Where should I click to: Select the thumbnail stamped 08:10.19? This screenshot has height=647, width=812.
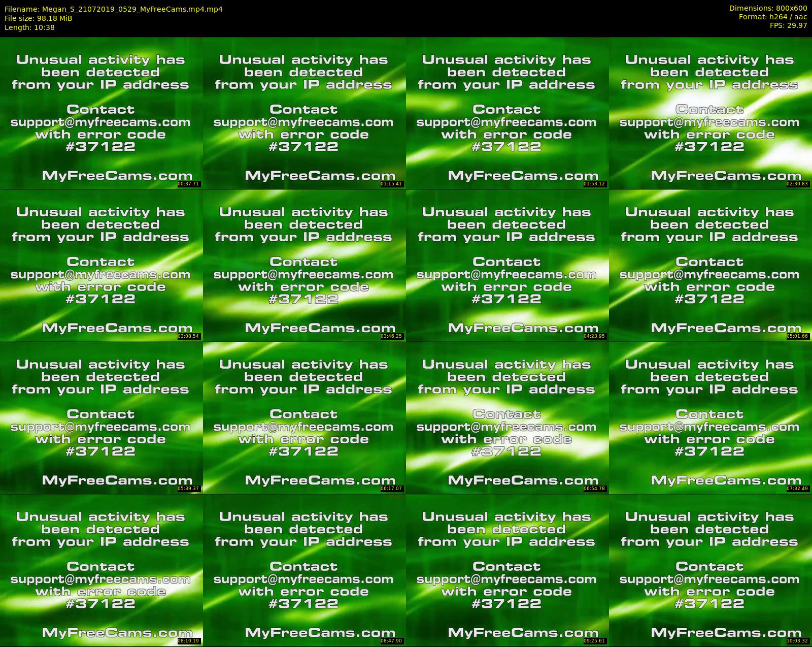(101, 570)
